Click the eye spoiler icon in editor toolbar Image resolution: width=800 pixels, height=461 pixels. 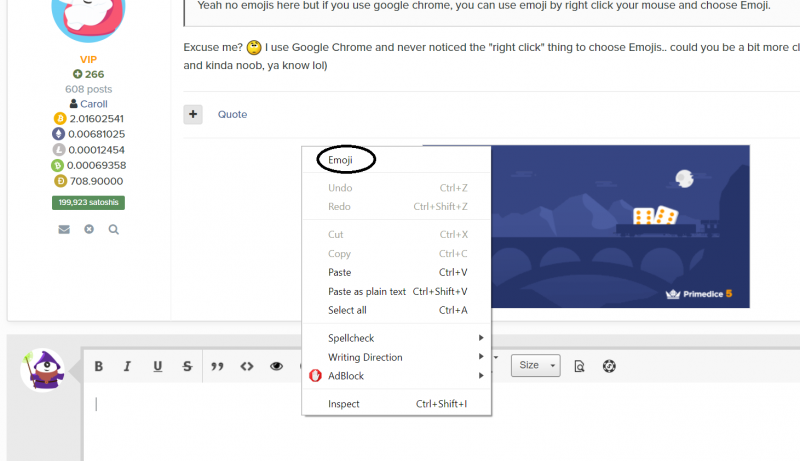click(277, 366)
